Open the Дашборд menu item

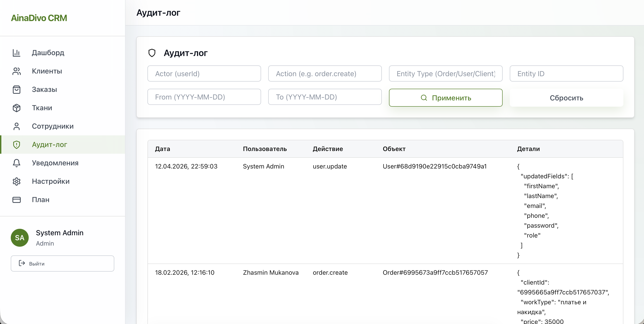coord(63,53)
